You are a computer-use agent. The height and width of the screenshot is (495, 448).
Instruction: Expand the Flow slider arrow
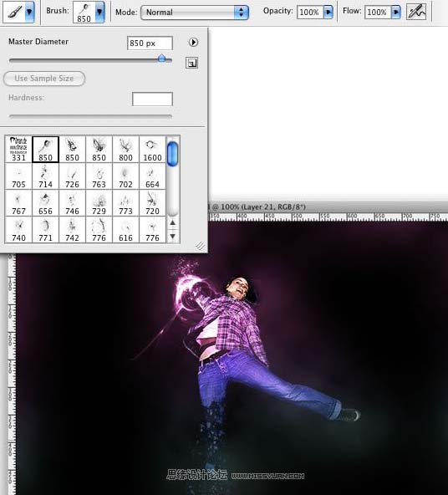pos(396,13)
